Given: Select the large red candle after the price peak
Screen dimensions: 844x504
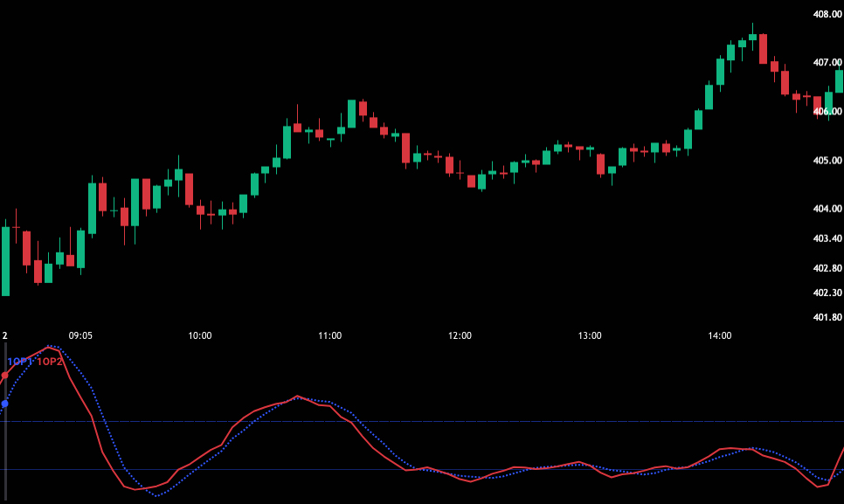Looking at the screenshot, I should coord(763,48).
